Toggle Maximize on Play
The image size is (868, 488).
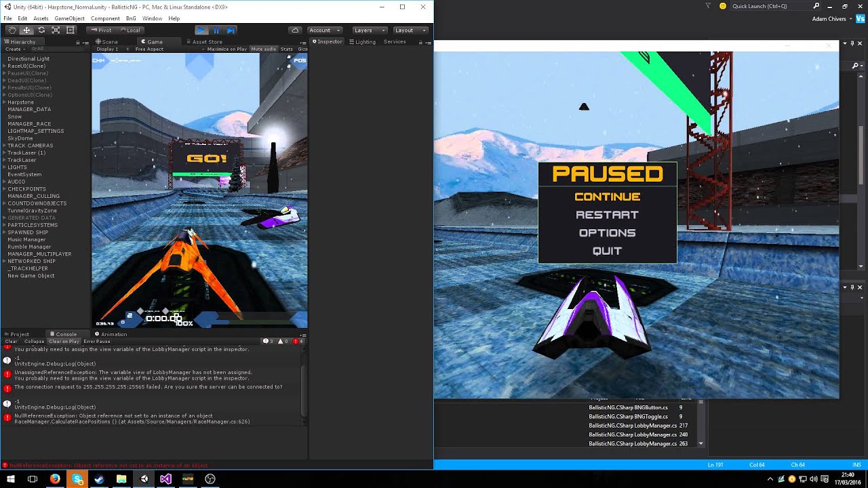pyautogui.click(x=226, y=49)
